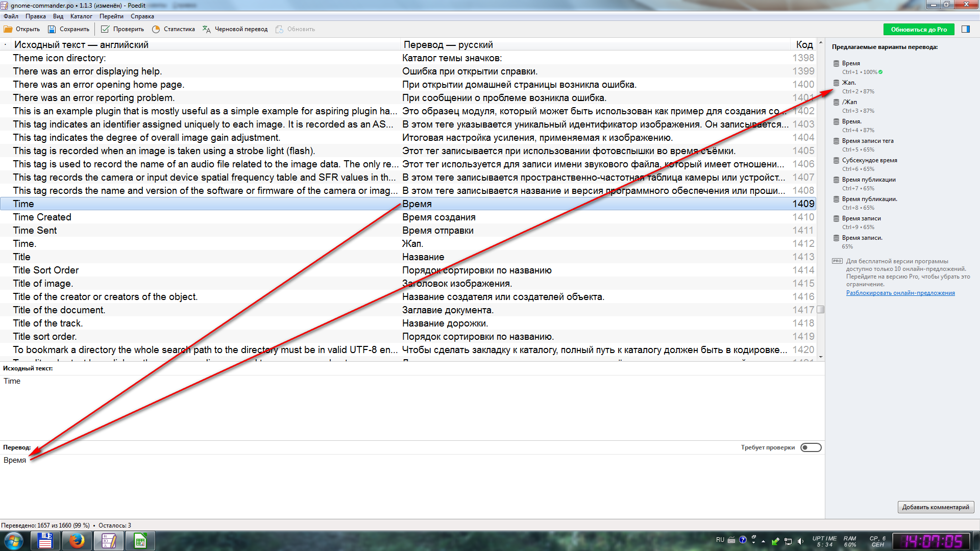Pick the suggestion icon for 'Время записи тега'
Screen dimensions: 980x551
836,141
